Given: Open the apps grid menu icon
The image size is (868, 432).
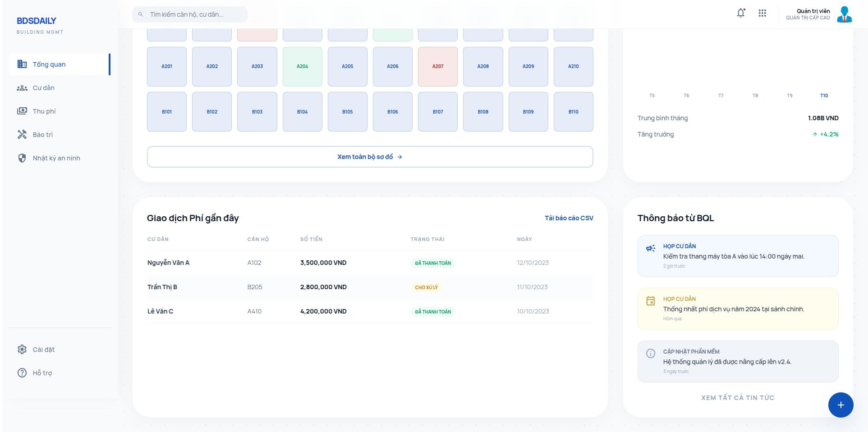Looking at the screenshot, I should [x=762, y=14].
